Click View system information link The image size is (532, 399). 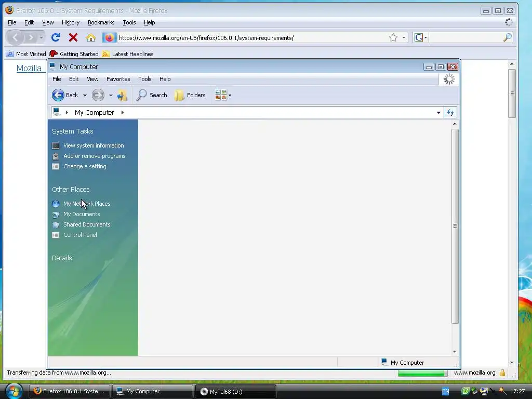94,145
